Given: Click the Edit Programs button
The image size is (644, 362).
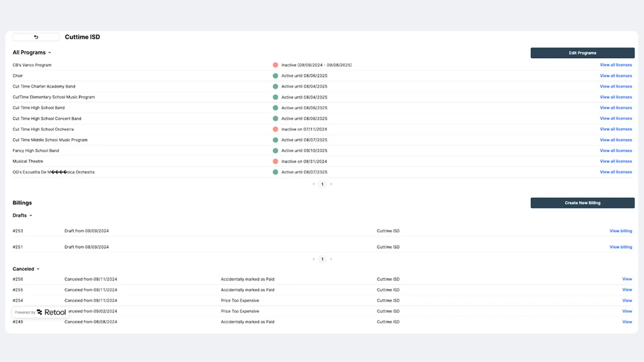Looking at the screenshot, I should pos(582,53).
